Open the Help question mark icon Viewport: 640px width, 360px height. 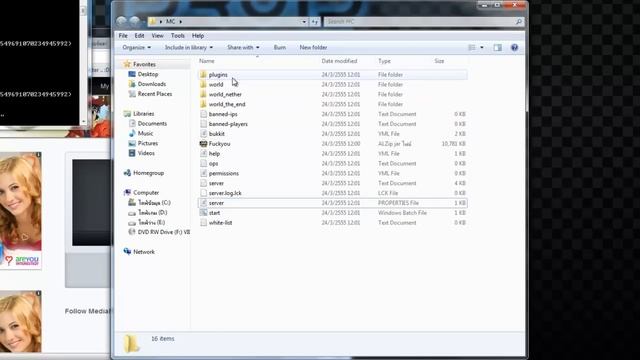(514, 48)
